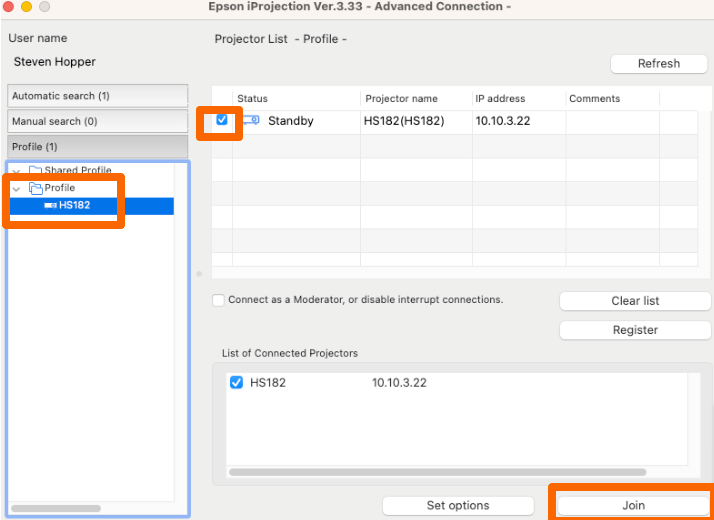The image size is (714, 520).
Task: Enable Connect as a Moderator checkbox
Action: pos(219,301)
